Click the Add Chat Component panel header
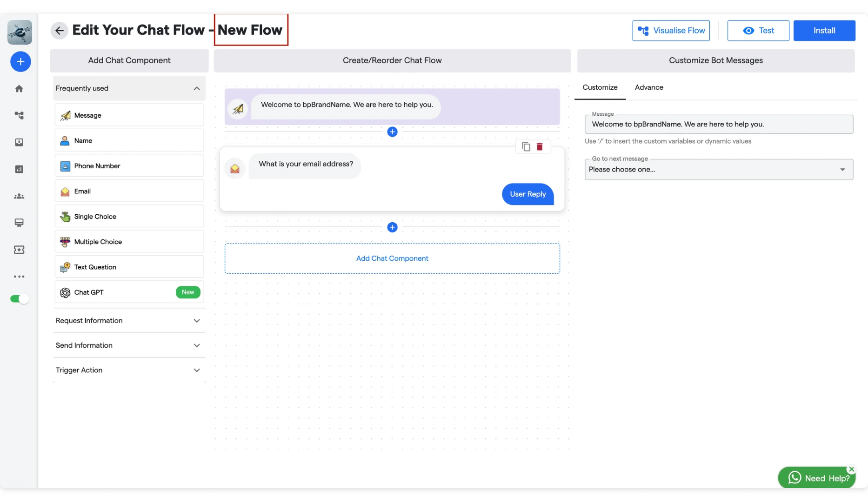 pyautogui.click(x=129, y=60)
